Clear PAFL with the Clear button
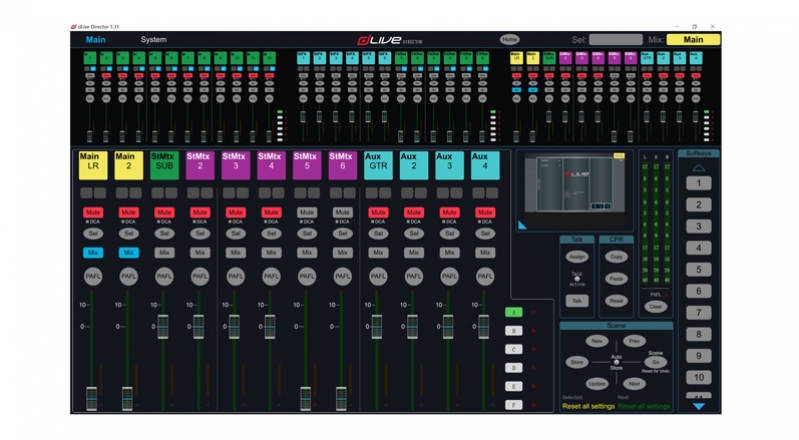 tap(655, 307)
